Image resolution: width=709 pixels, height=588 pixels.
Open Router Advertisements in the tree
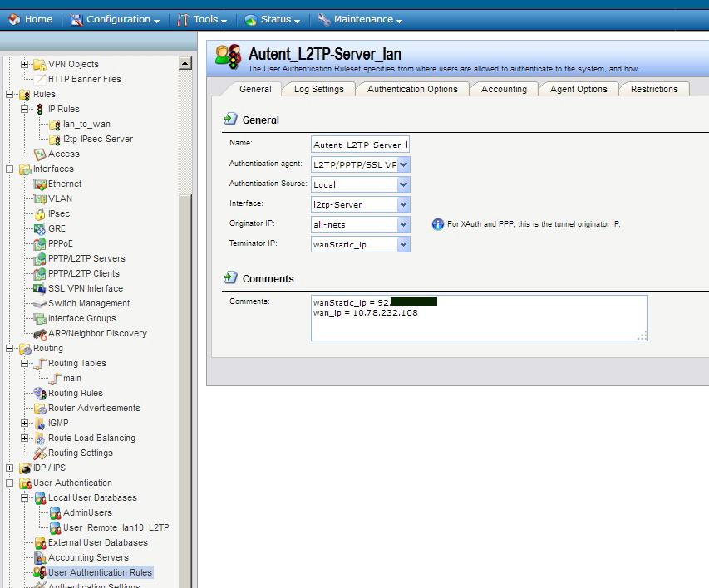click(x=94, y=408)
